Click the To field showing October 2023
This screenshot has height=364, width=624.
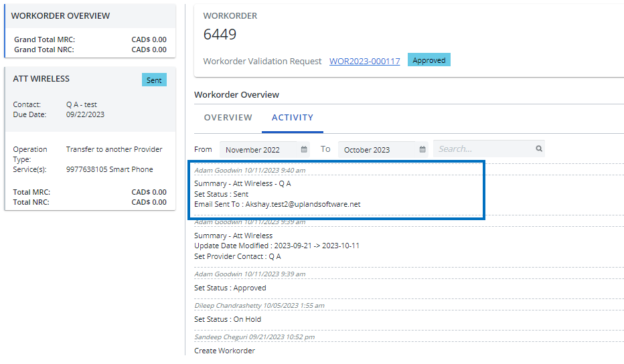click(378, 150)
